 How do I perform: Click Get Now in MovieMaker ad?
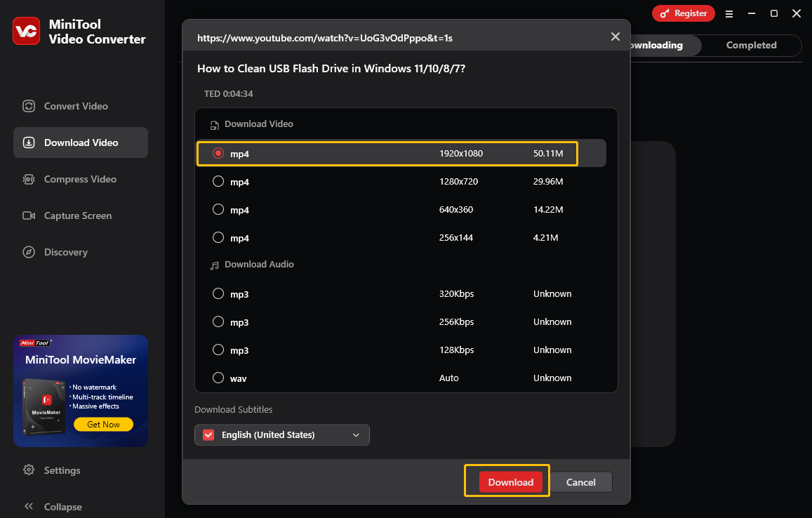[x=104, y=424]
